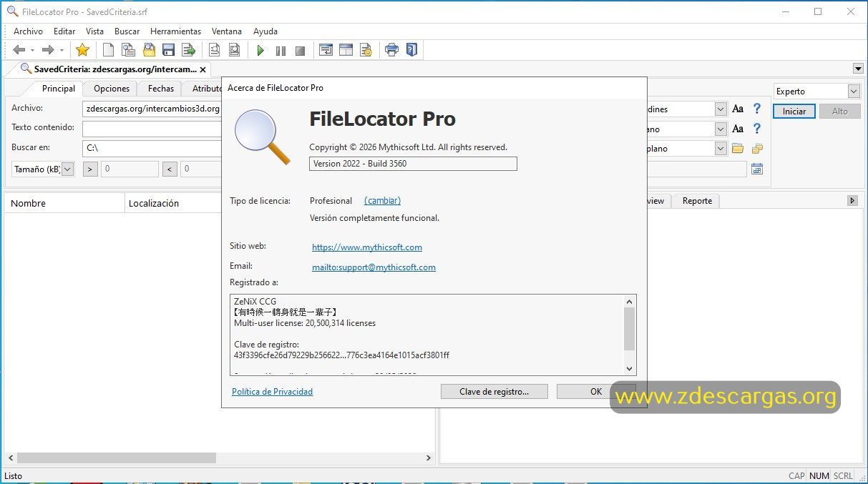
Task: Toggle case sensitivity Aa for file name
Action: click(738, 109)
